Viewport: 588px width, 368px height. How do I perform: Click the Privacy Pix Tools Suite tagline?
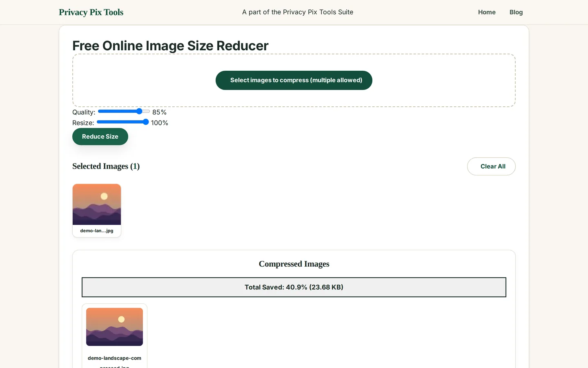pos(298,12)
